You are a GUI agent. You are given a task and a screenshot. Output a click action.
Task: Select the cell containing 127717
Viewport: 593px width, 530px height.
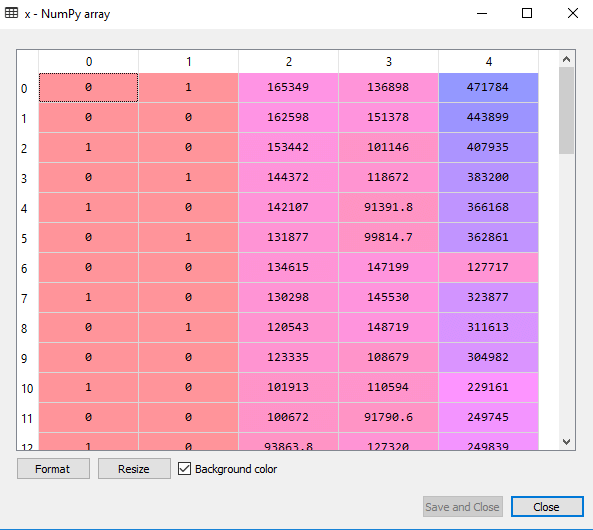click(x=488, y=267)
